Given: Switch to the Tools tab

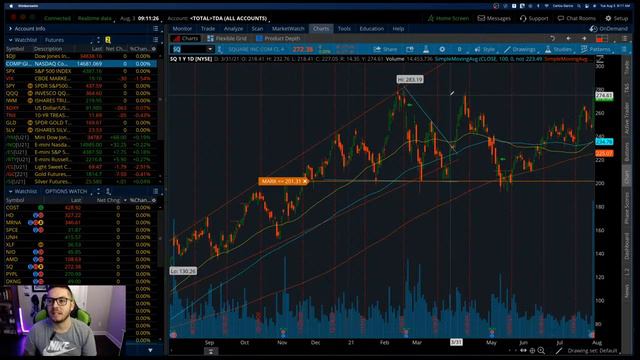Looking at the screenshot, I should (x=344, y=29).
